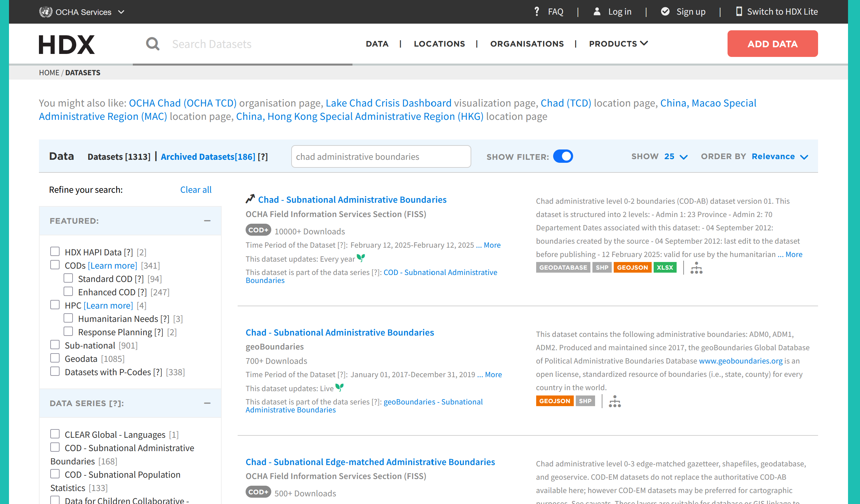860x504 pixels.
Task: Click the chad administrative boundaries search field
Action: tap(381, 156)
